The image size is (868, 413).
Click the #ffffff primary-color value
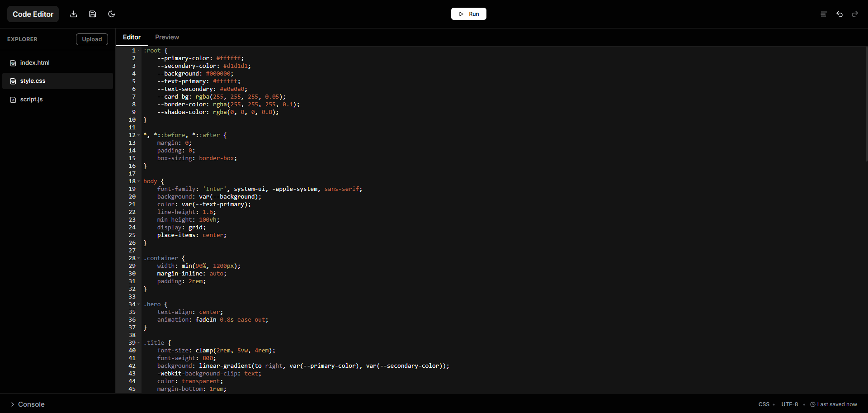pos(228,58)
